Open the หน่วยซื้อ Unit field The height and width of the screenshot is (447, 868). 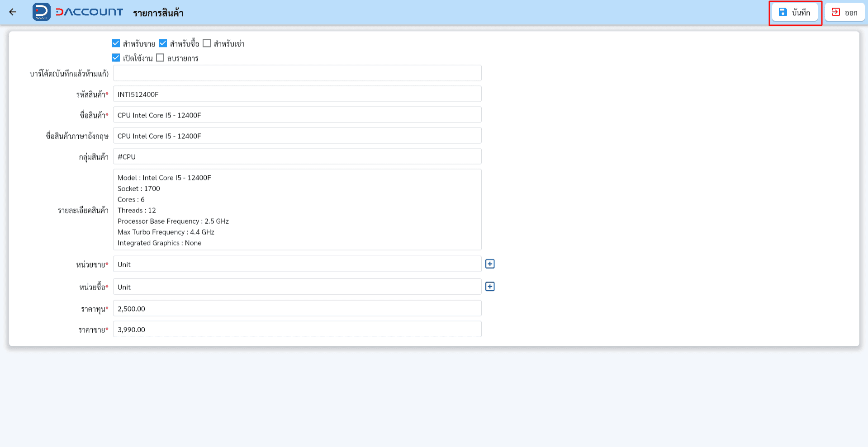click(x=297, y=287)
